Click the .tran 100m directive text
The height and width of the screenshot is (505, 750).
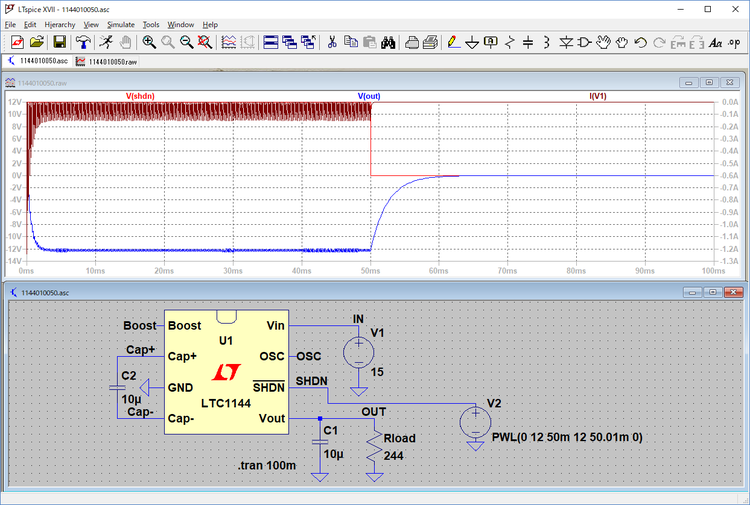(269, 467)
